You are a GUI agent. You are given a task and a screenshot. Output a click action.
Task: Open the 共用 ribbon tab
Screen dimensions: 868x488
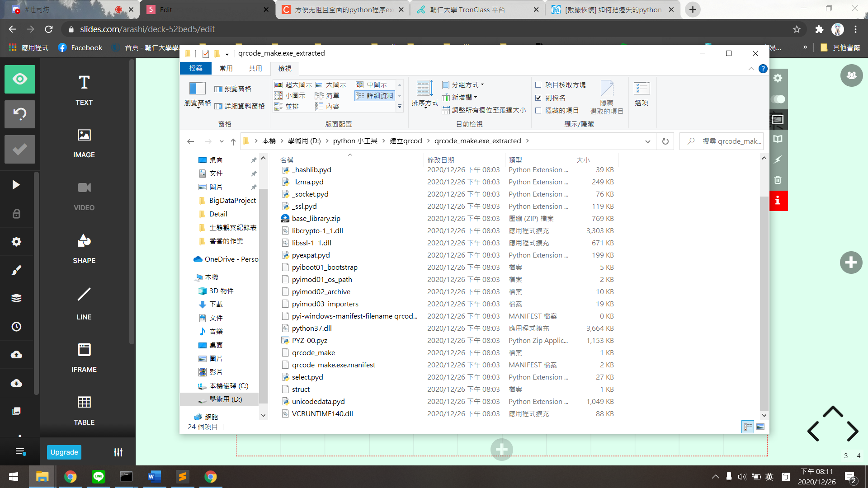pos(255,68)
